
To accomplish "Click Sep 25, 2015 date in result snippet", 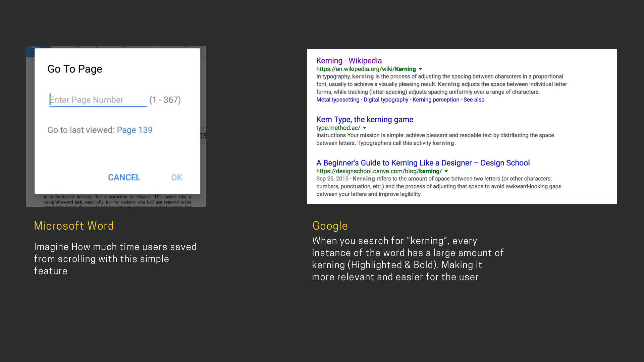I will click(x=332, y=179).
